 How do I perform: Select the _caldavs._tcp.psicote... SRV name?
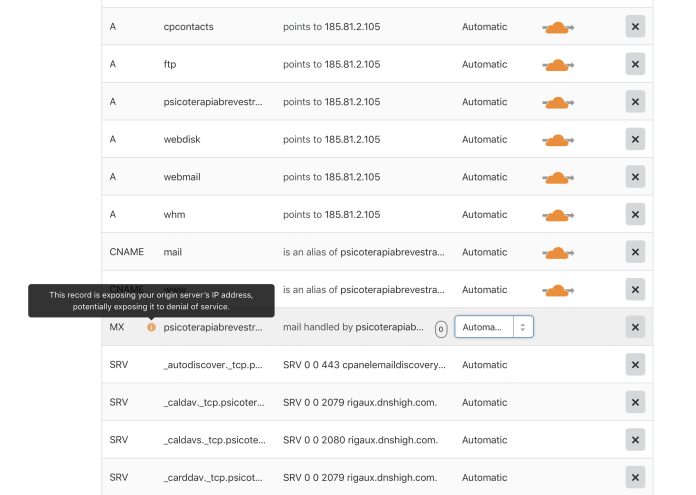(x=214, y=440)
